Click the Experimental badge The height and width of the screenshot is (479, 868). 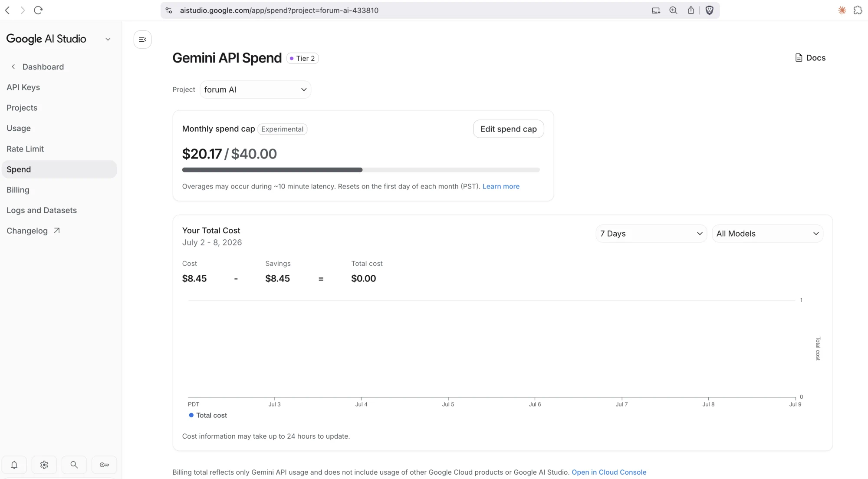click(283, 129)
